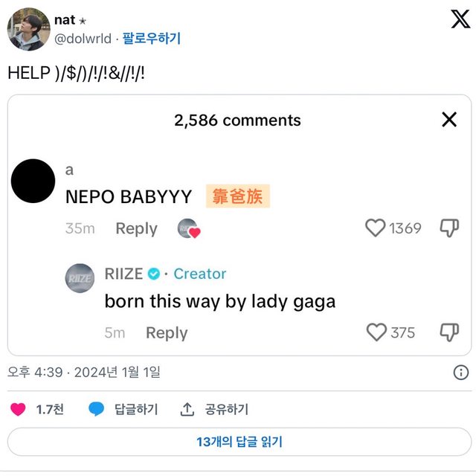Image resolution: width=476 pixels, height=476 pixels.
Task: Open RIIZE's creator avatar
Action: pos(80,278)
